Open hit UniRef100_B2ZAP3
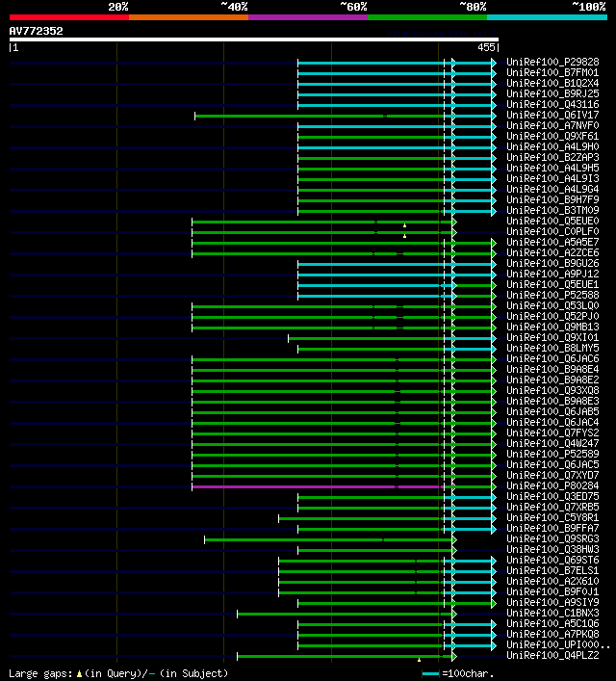Image resolution: width=616 pixels, height=681 pixels. [x=552, y=157]
